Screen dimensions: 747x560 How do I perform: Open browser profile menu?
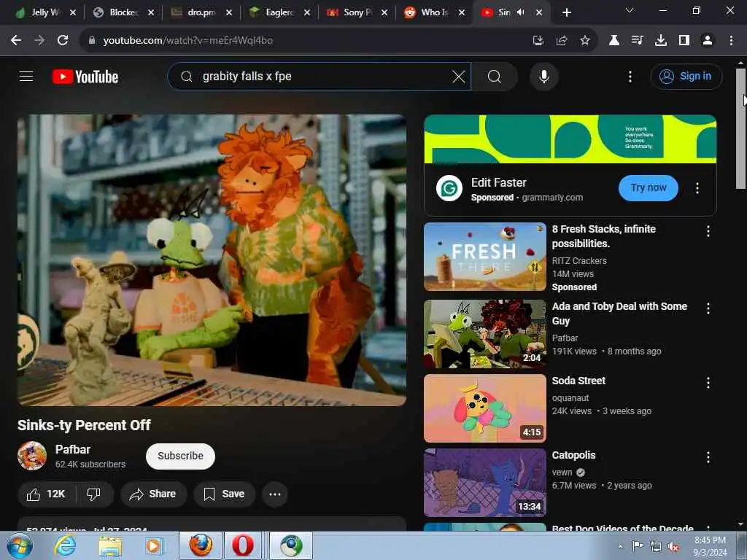point(708,41)
